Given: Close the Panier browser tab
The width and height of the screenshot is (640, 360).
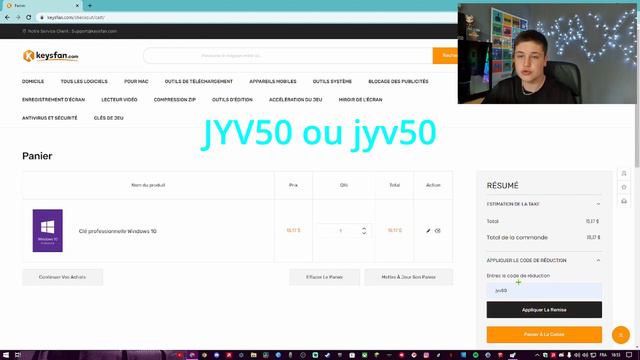Looking at the screenshot, I should pos(77,6).
